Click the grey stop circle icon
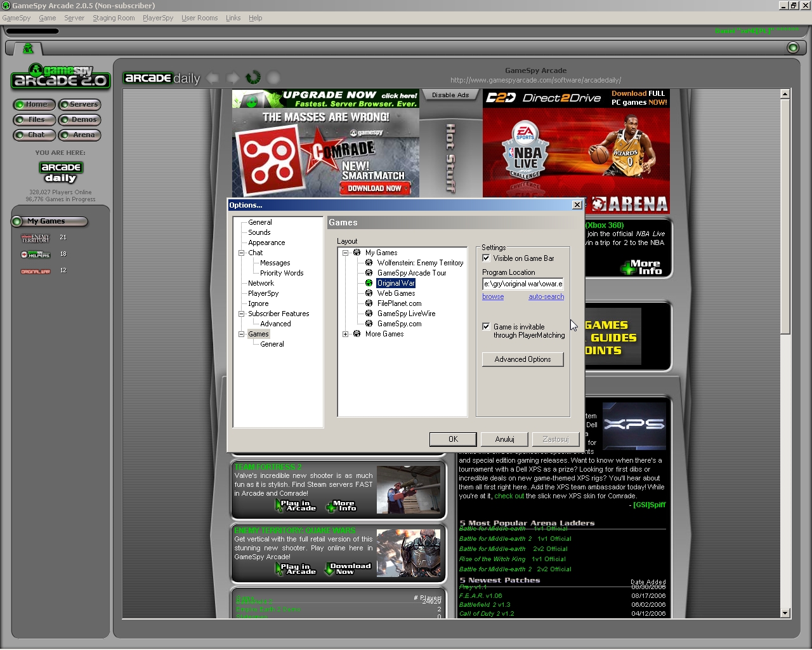This screenshot has width=812, height=650. pyautogui.click(x=273, y=78)
